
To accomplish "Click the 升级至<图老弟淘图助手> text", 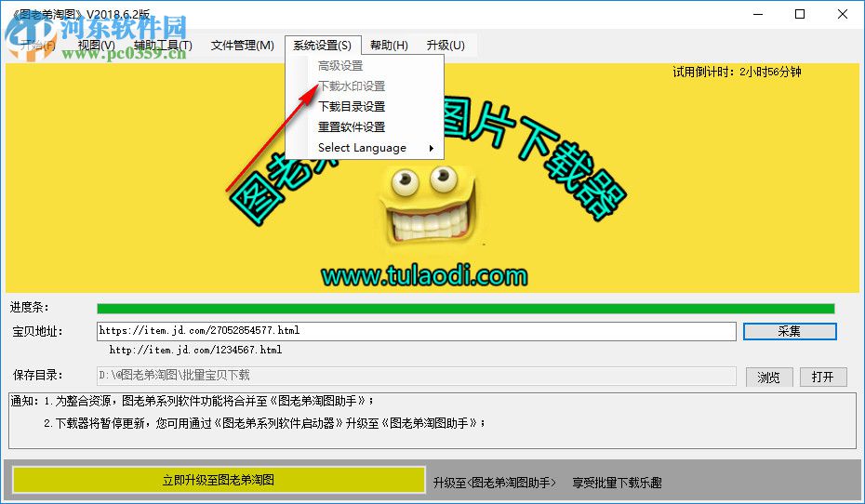I will point(495,483).
